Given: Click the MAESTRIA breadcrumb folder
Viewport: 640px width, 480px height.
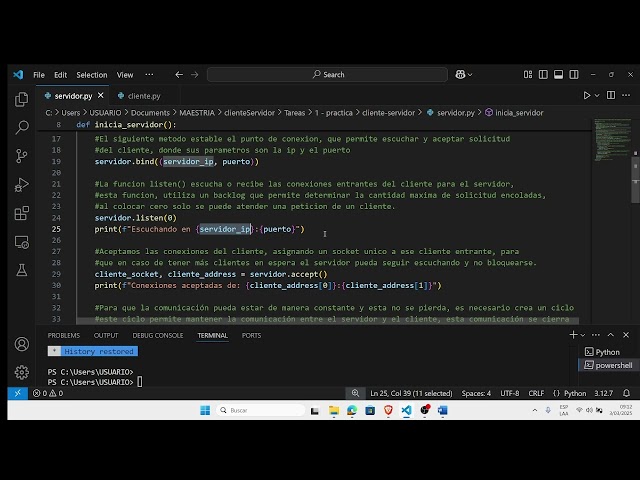Looking at the screenshot, I should (197, 113).
